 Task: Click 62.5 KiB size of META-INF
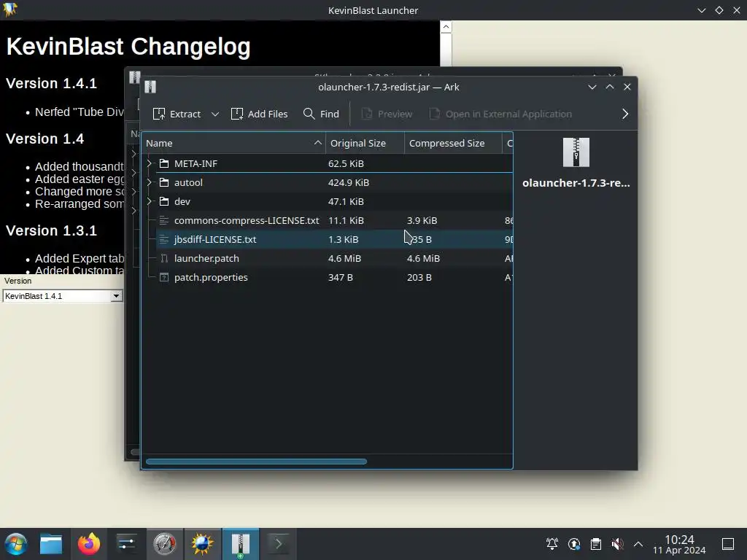tap(346, 163)
